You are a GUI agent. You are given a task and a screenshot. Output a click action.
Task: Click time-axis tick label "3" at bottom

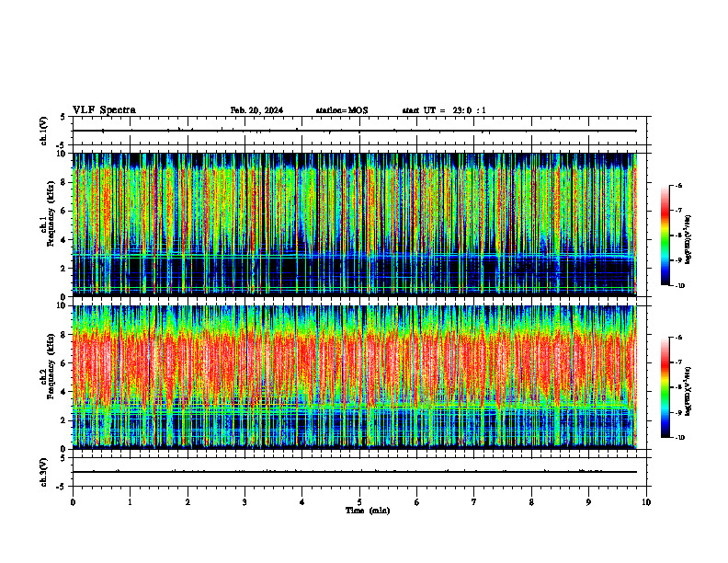[245, 502]
